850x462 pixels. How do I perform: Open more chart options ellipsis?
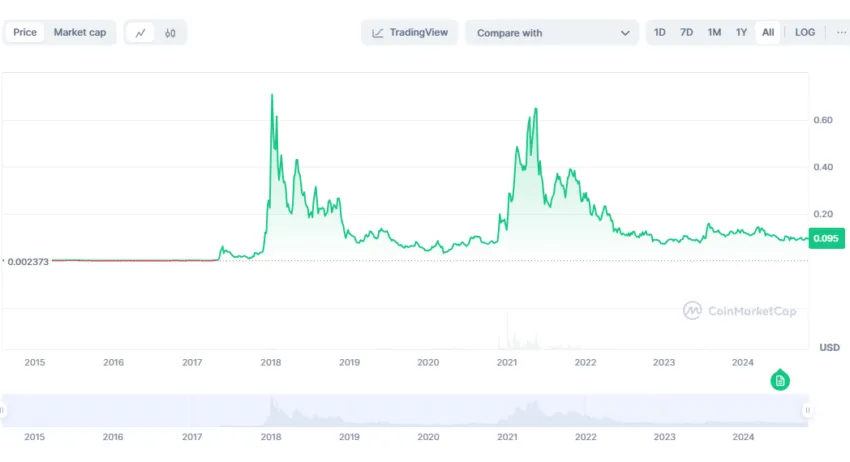(841, 33)
